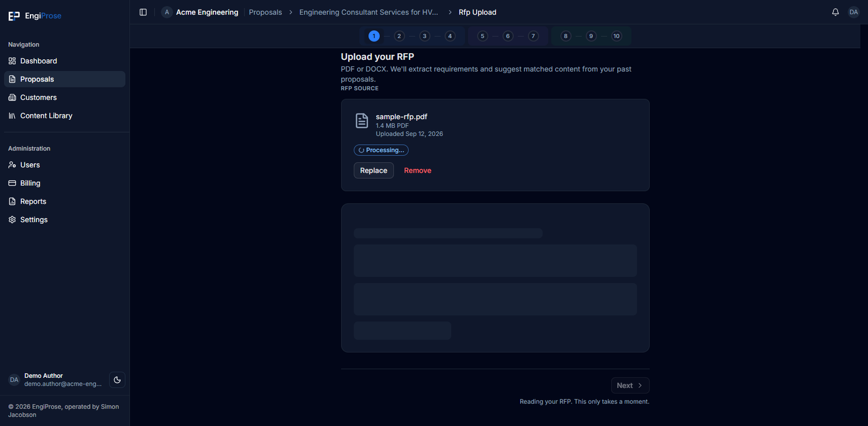Open Dashboard in navigation
The width and height of the screenshot is (868, 426).
[65, 61]
